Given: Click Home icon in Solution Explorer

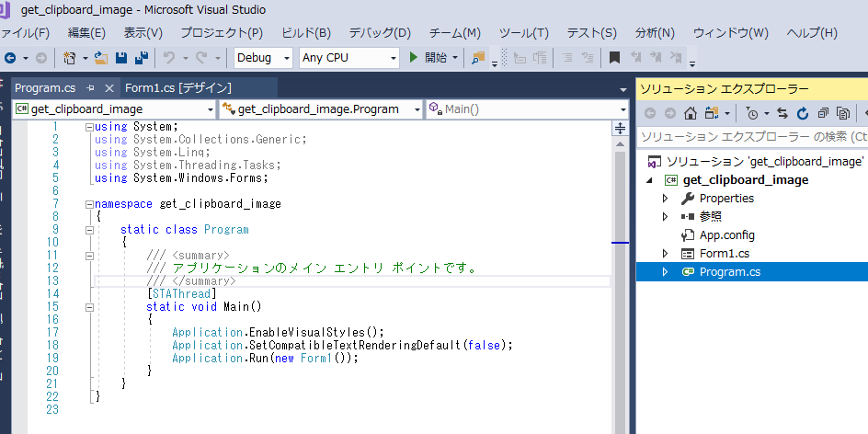Looking at the screenshot, I should click(x=690, y=114).
